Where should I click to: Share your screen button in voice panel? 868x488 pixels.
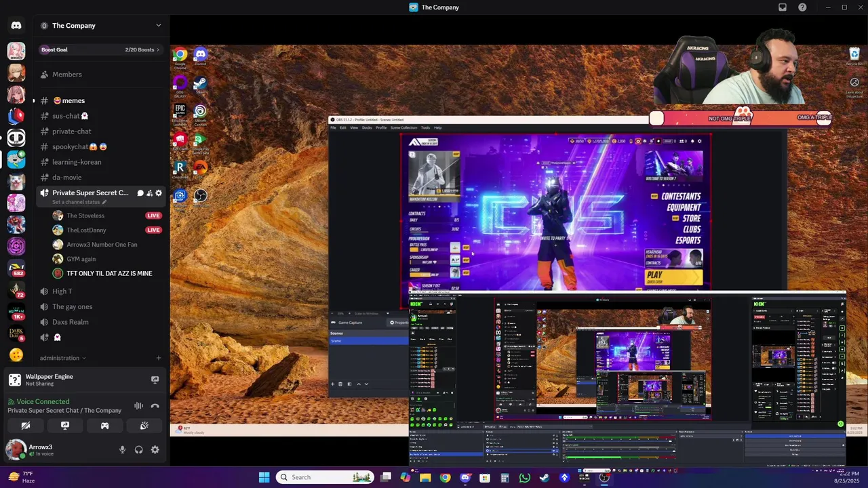click(x=65, y=426)
